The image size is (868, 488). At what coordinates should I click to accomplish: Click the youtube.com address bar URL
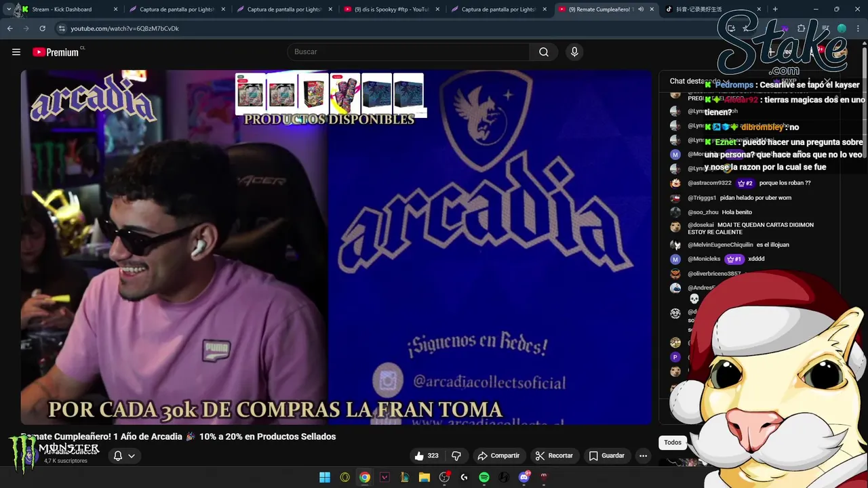click(125, 28)
